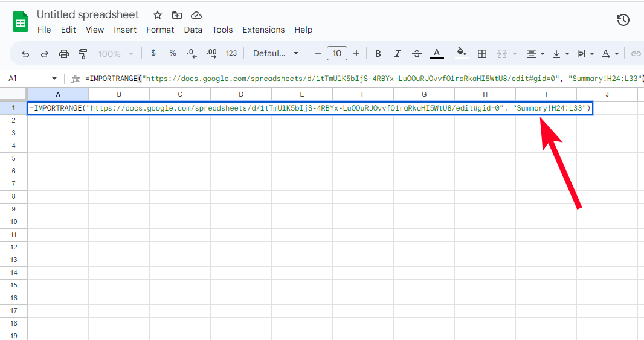Click into the formula bar text
Viewport: 644px width, 340px height.
[364, 79]
